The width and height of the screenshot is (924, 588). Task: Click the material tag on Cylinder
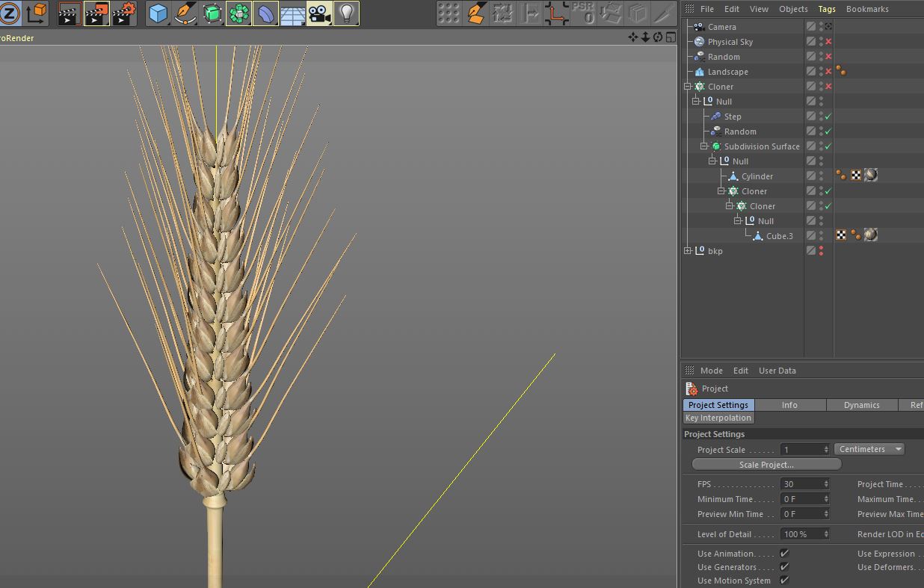coord(870,176)
